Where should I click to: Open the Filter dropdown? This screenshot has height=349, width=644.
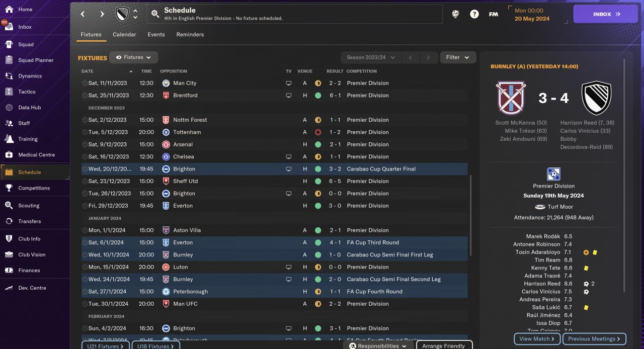[458, 57]
